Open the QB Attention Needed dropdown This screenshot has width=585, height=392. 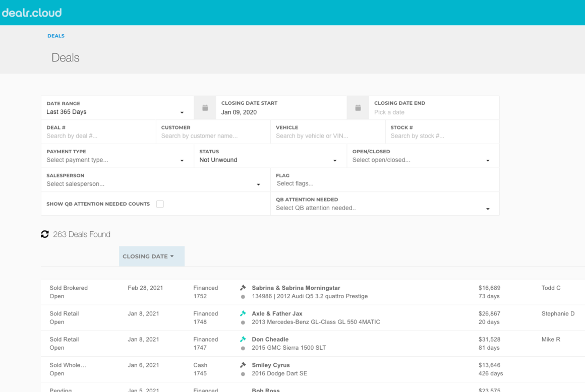pos(385,204)
